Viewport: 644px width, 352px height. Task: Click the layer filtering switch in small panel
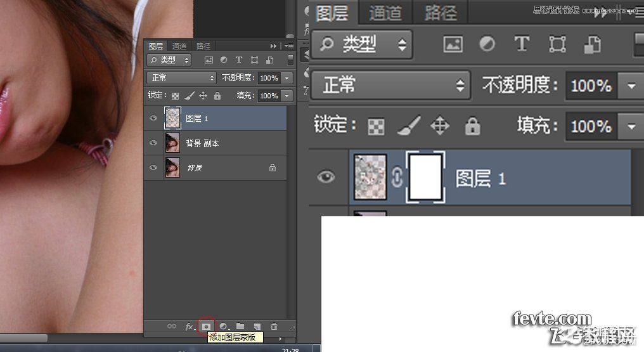point(290,60)
